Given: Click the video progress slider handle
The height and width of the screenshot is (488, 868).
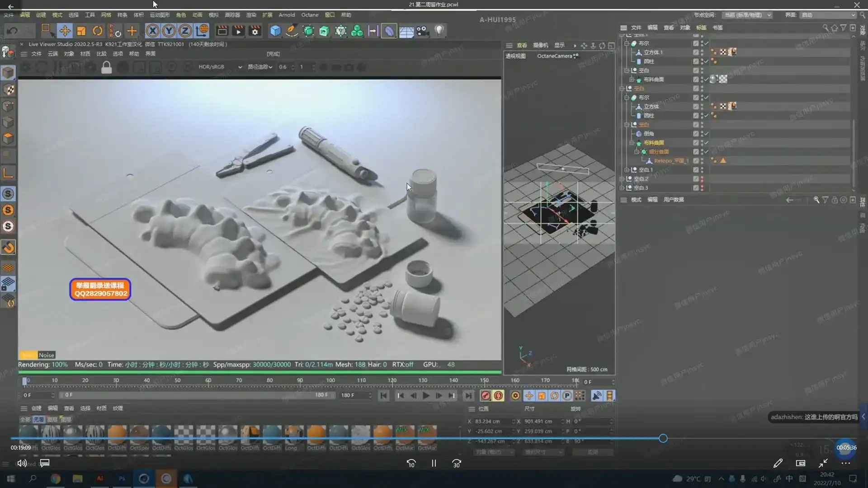Looking at the screenshot, I should coord(663,438).
